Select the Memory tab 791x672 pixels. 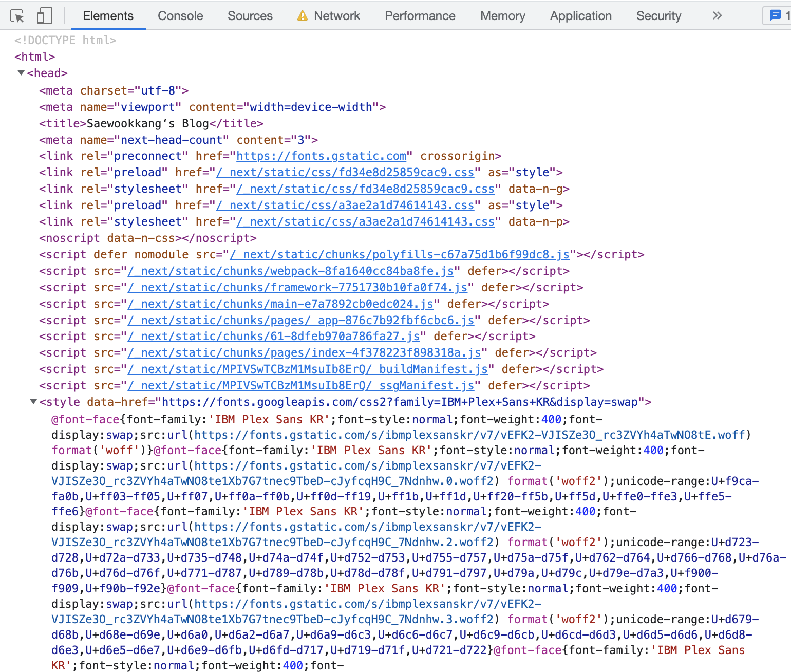pos(503,16)
